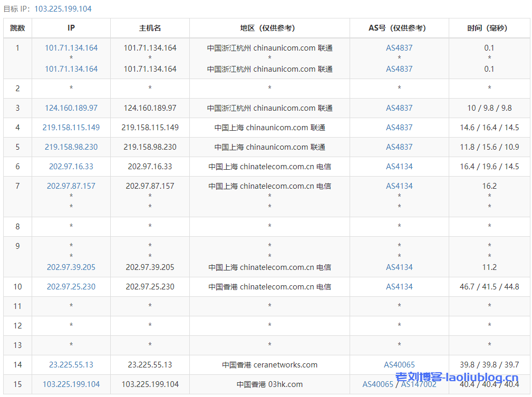Viewport: 532px width, 397px height.
Task: Open the AS40065 link in hop 14
Action: (x=399, y=365)
